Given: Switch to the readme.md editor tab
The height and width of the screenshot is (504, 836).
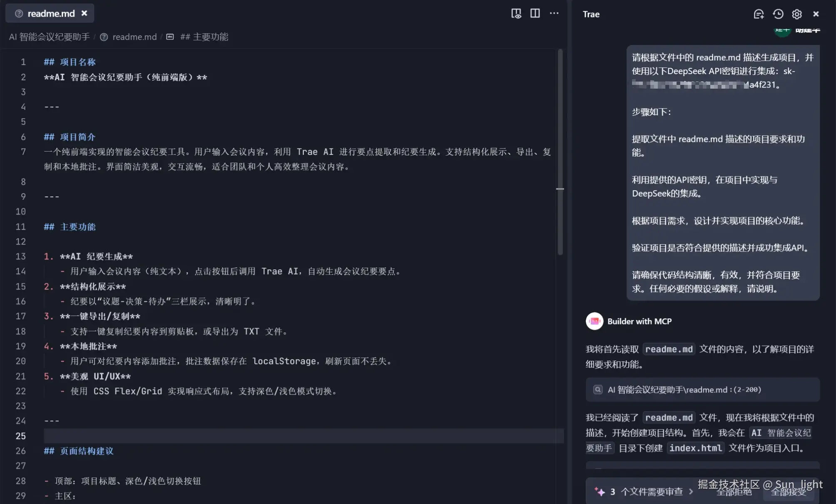Looking at the screenshot, I should (50, 13).
